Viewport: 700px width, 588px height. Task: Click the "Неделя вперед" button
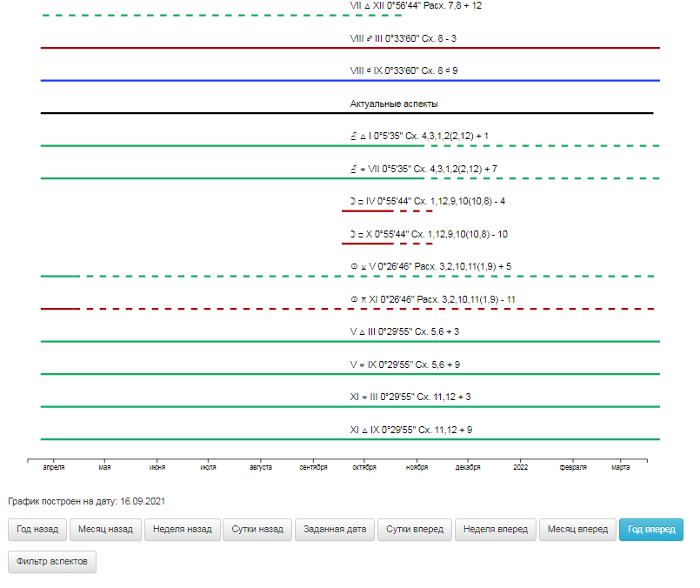tap(495, 529)
